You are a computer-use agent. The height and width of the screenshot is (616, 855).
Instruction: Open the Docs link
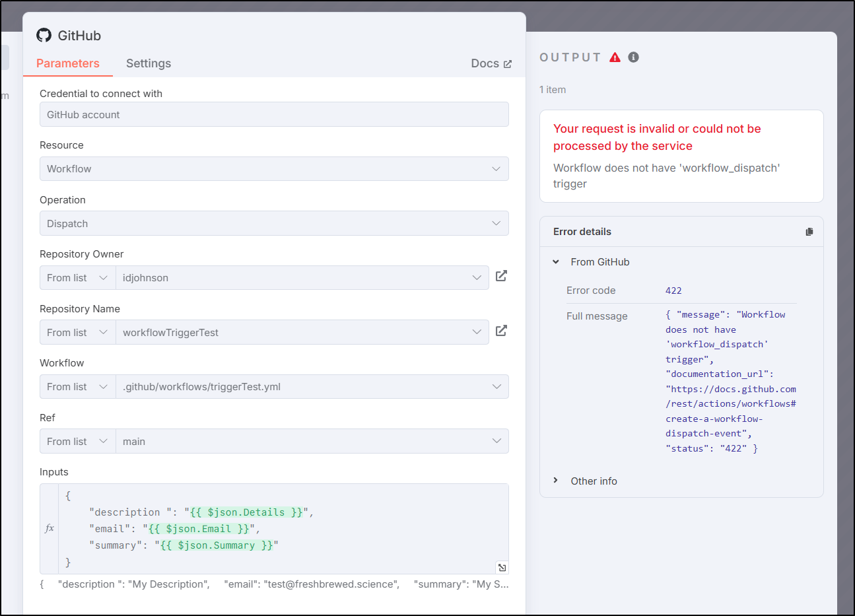coord(491,63)
